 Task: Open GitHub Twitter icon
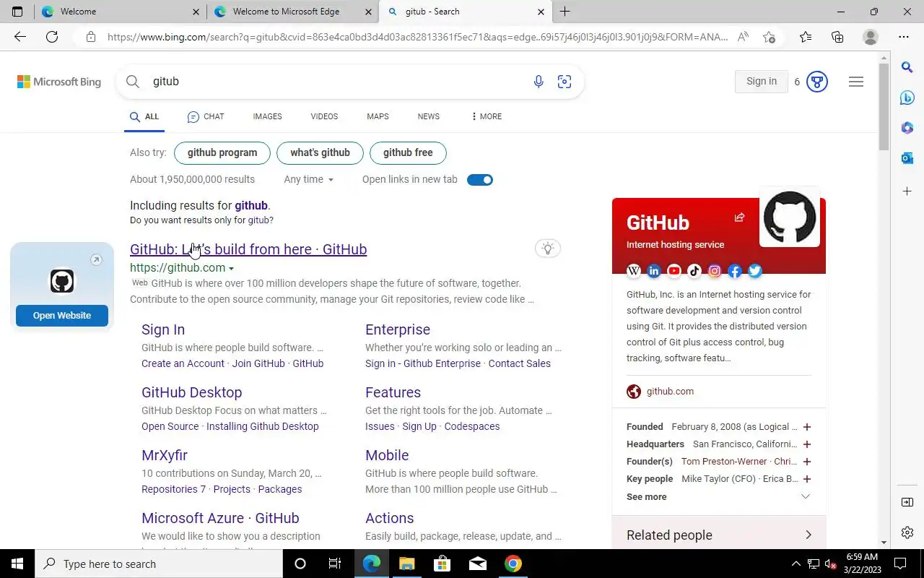[x=755, y=271]
